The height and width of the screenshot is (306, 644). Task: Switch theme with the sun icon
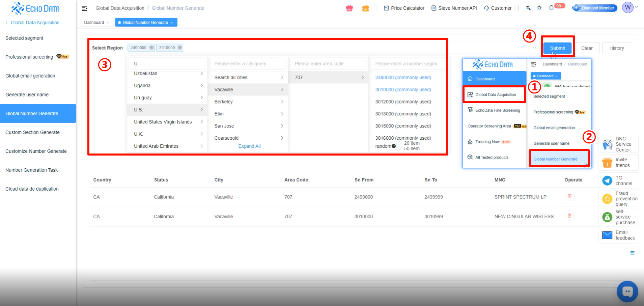click(x=539, y=8)
